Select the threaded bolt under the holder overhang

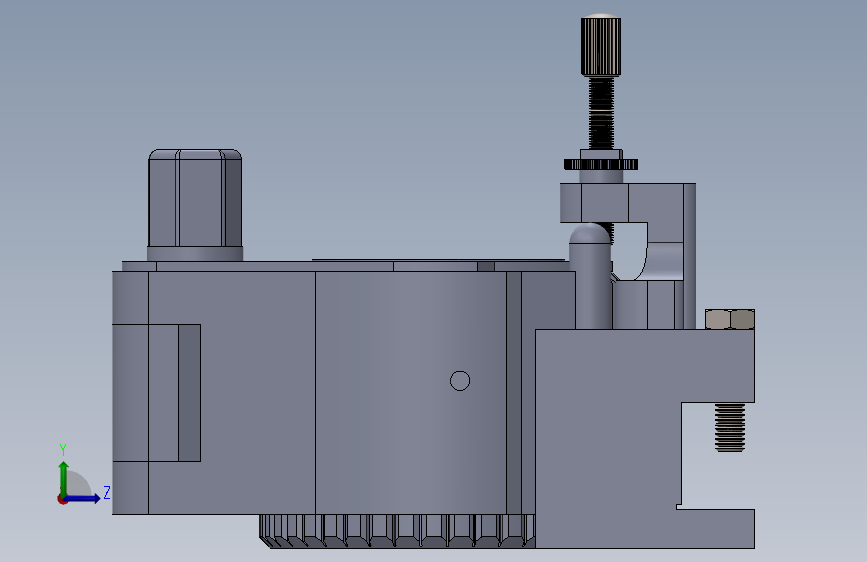730,427
